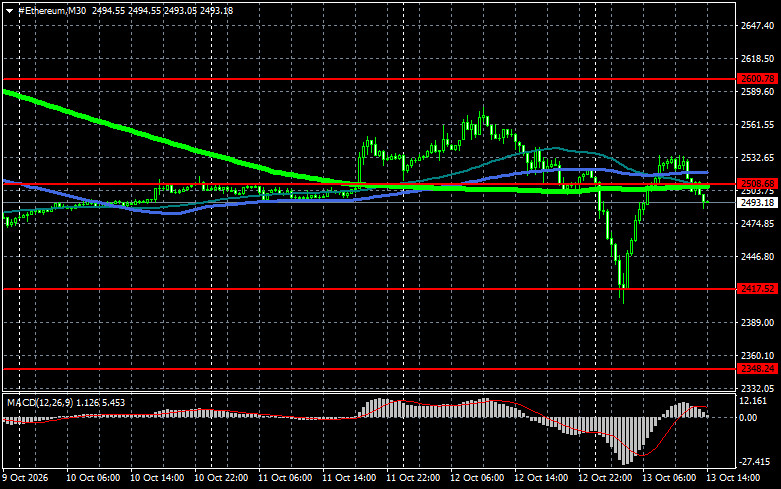
Task: Click the 2561.55 price axis label
Action: (758, 125)
